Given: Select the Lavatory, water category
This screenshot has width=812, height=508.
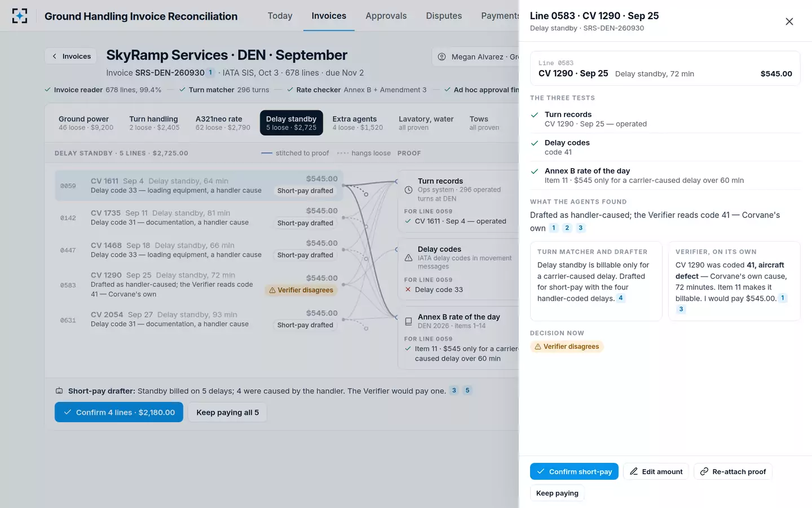Looking at the screenshot, I should click(426, 122).
